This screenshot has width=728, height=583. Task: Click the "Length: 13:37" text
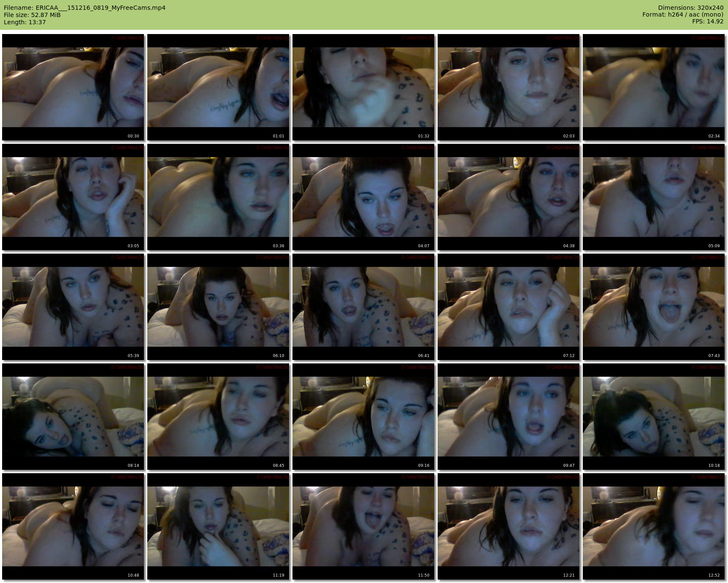click(25, 22)
